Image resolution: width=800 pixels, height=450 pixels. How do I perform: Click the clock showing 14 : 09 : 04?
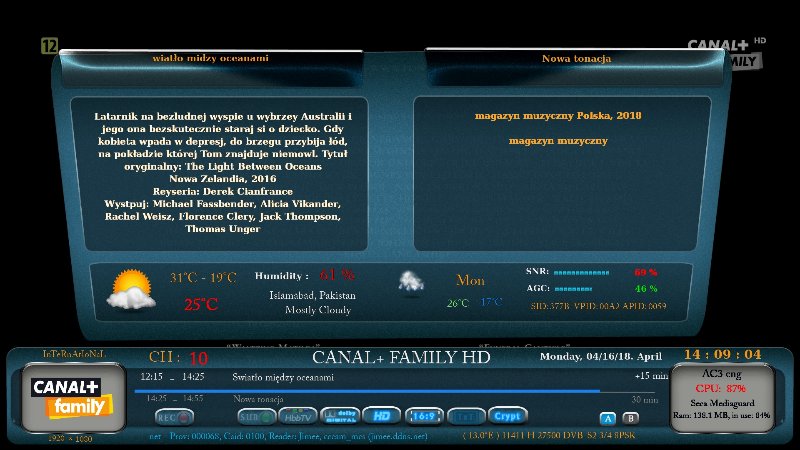pos(722,355)
